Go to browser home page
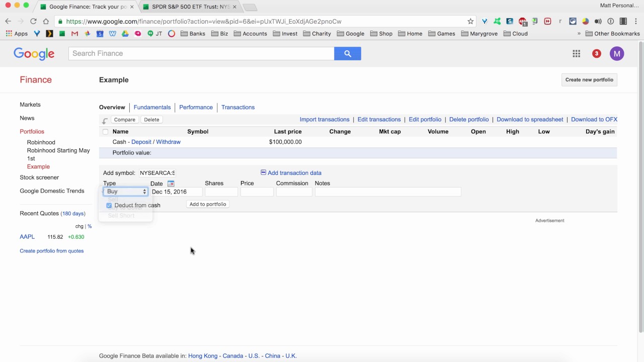 [46, 21]
